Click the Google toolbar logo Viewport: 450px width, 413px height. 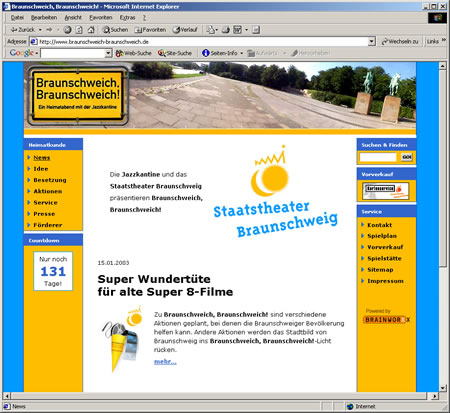click(x=22, y=53)
